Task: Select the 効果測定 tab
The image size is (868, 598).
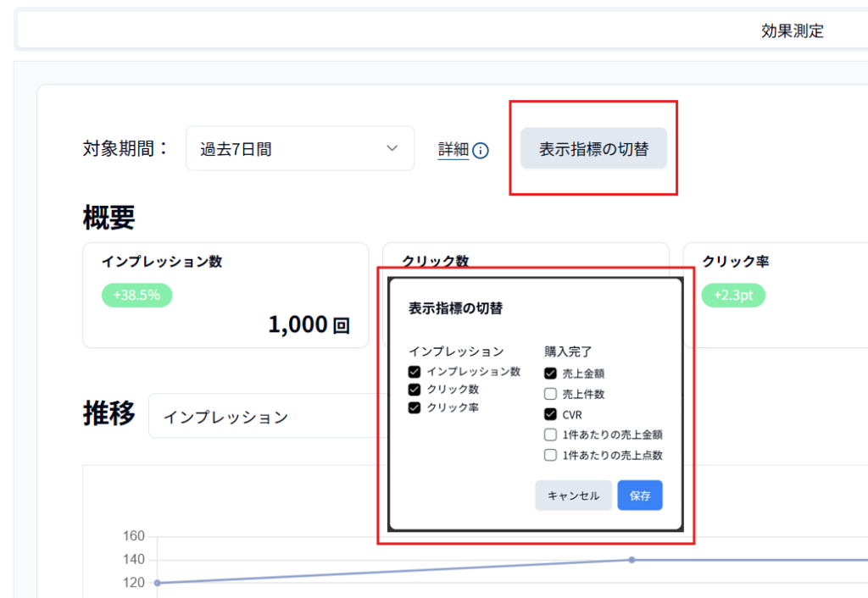Action: [792, 31]
